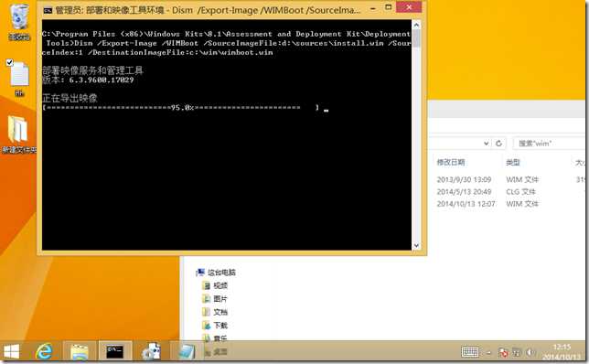Click the 95.0% export progress bar
Viewport: 589px width, 364px height.
[181, 108]
